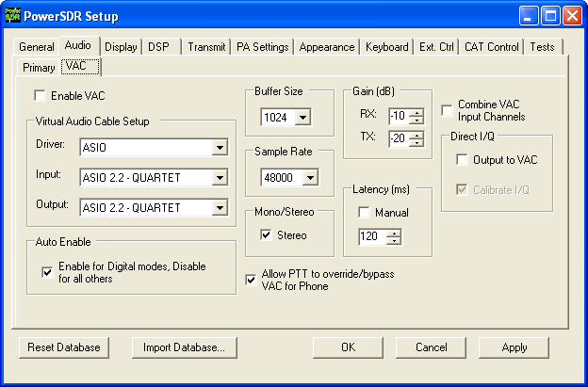Click the Reset Database button

[x=64, y=347]
